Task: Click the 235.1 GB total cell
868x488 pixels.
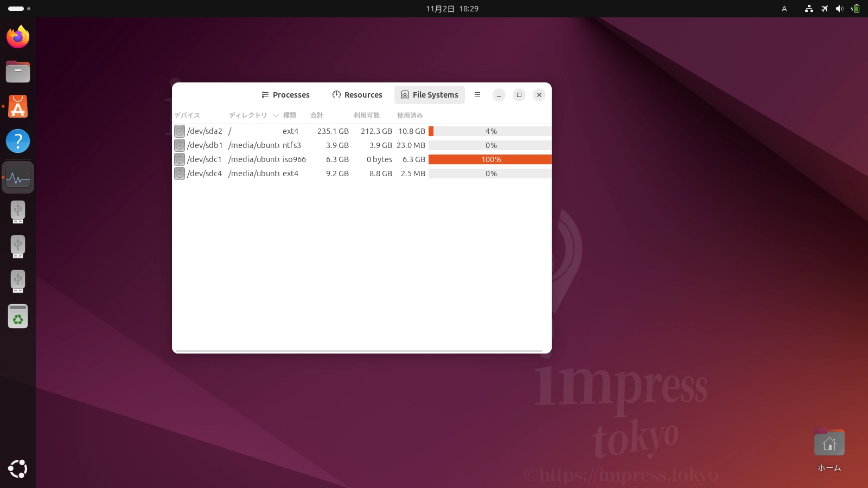Action: point(333,131)
